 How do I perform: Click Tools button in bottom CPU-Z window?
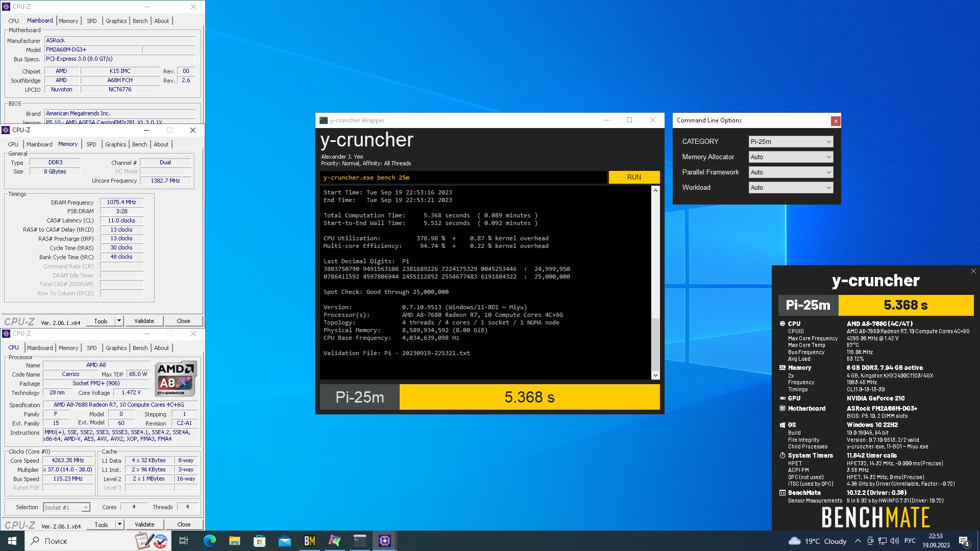point(101,524)
